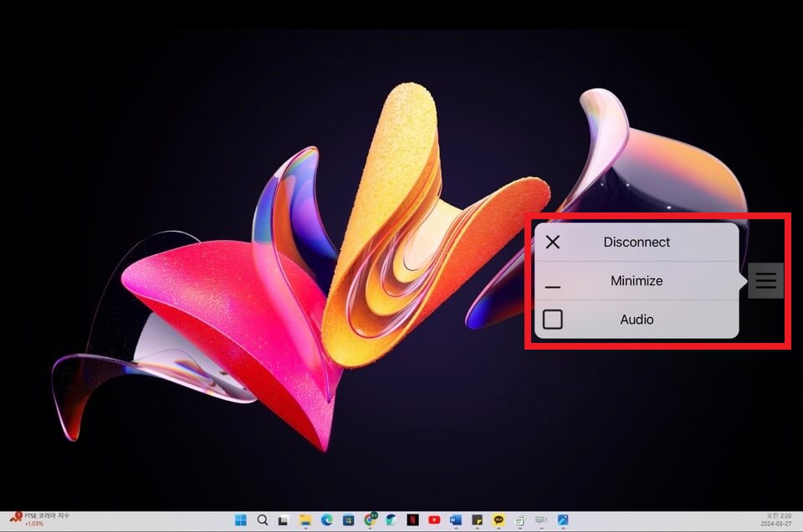Open Task View on the taskbar

coord(284,520)
